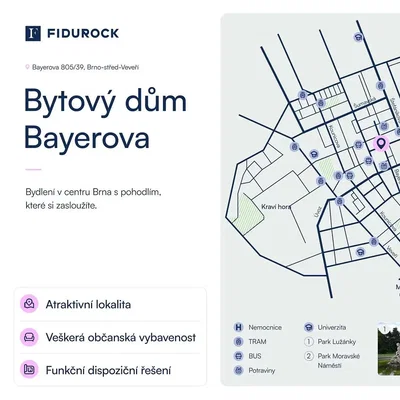This screenshot has height=400, width=400.
Task: Click the Bytový dům Bayerova heading
Action: tap(105, 119)
